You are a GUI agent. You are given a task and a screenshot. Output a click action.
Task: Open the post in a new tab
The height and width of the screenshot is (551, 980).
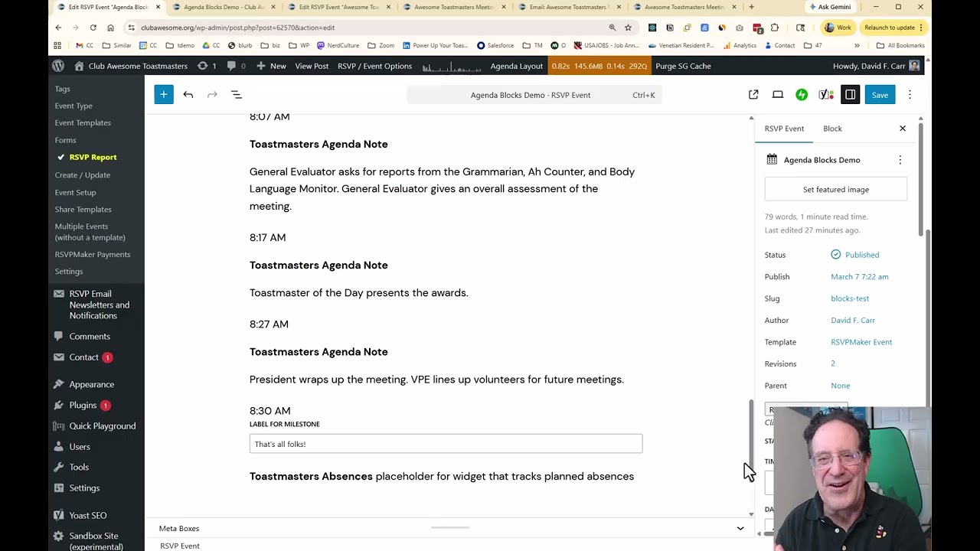(x=753, y=95)
